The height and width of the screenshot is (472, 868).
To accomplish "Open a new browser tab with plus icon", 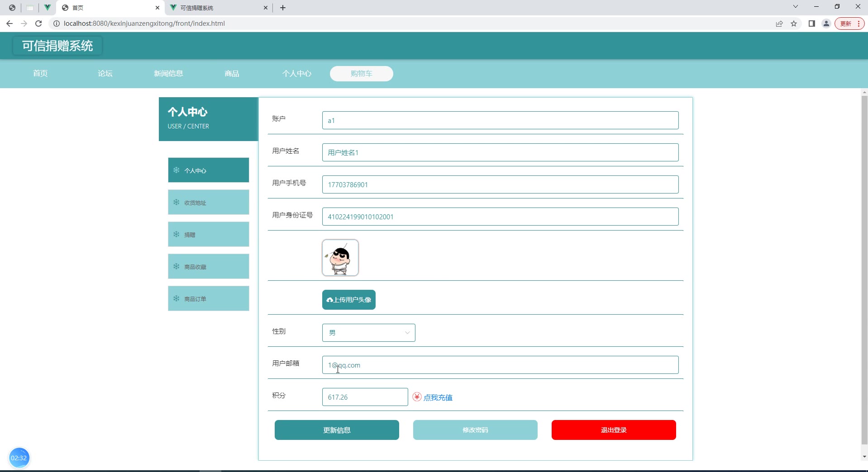I will 283,8.
